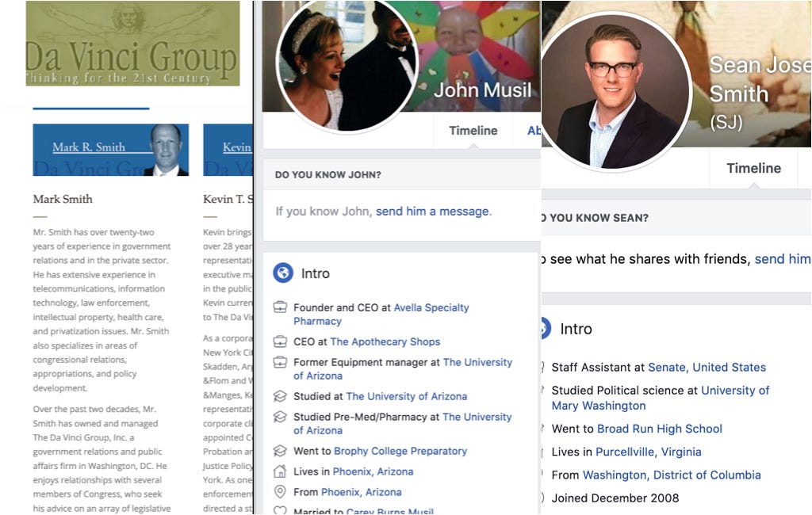This screenshot has width=812, height=515.
Task: Open the University of Mary Washington link
Action: pos(661,398)
